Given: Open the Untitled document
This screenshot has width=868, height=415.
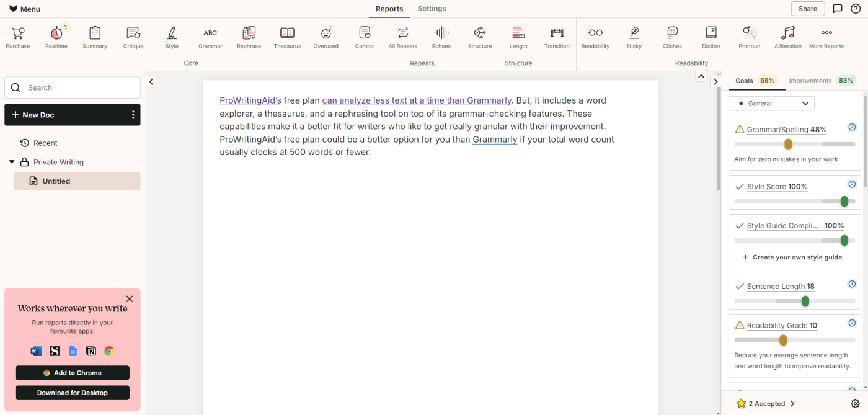Looking at the screenshot, I should tap(77, 181).
